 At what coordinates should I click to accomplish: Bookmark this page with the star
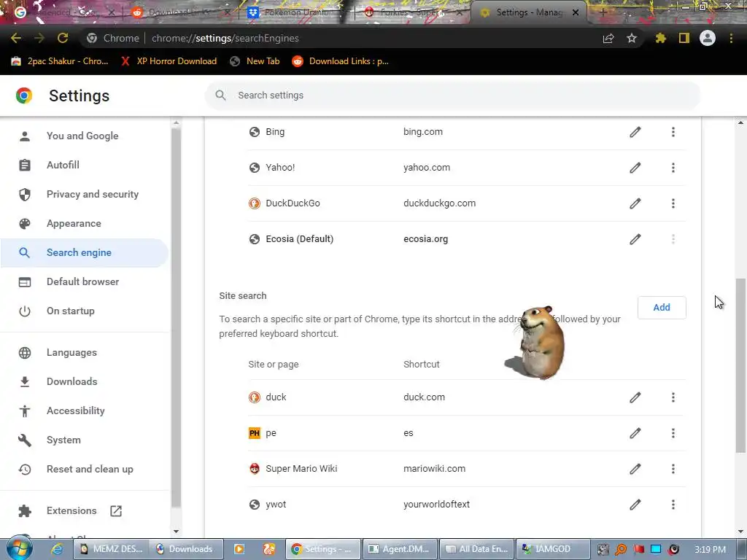(632, 38)
